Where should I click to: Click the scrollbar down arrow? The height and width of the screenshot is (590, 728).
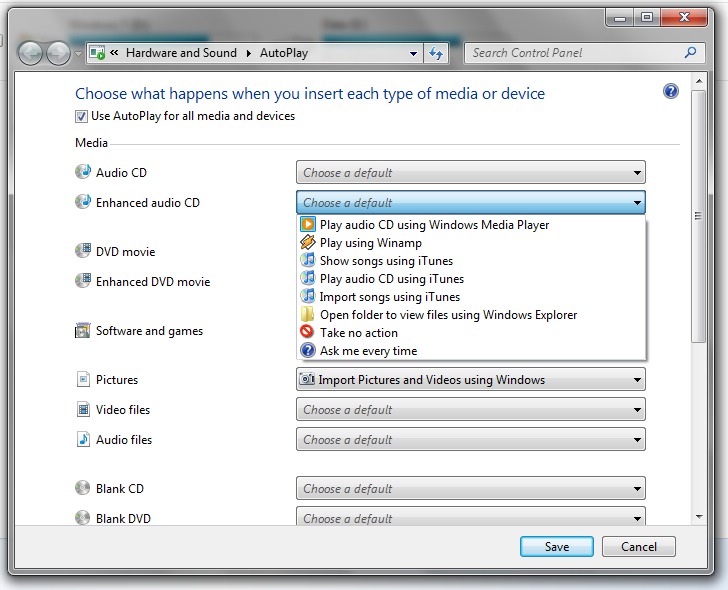coord(699,517)
